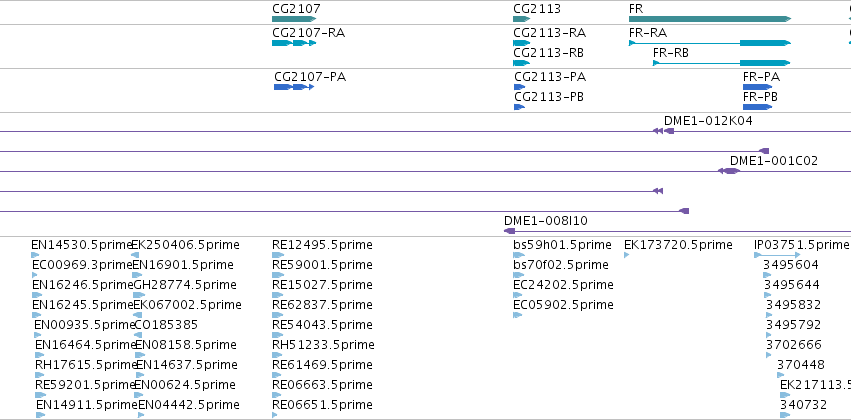Select the IP03751.5prime EST feature
This screenshot has width=851, height=420.
click(x=777, y=255)
